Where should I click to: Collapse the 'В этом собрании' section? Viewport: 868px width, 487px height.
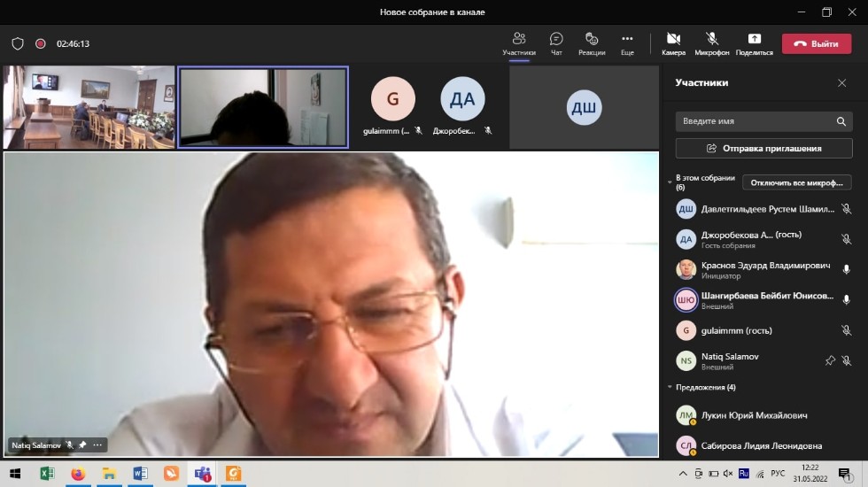click(x=670, y=182)
